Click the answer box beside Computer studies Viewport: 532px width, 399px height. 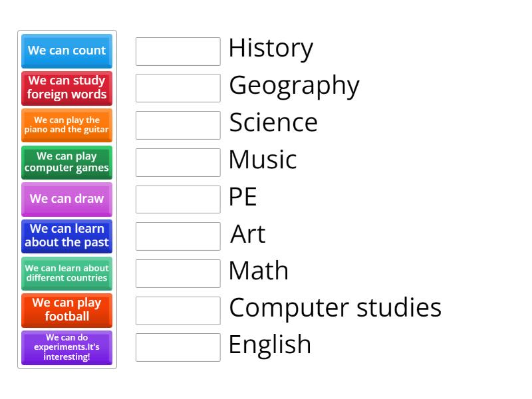tap(178, 310)
